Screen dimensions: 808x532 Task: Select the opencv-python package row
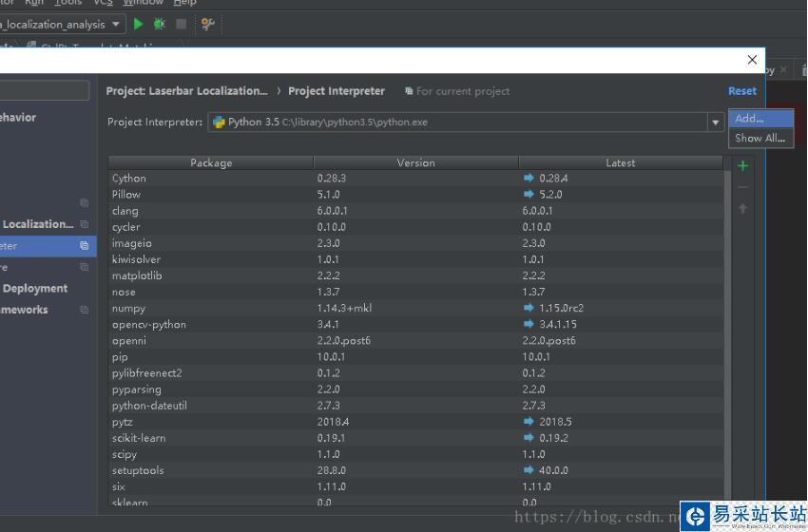tap(415, 325)
